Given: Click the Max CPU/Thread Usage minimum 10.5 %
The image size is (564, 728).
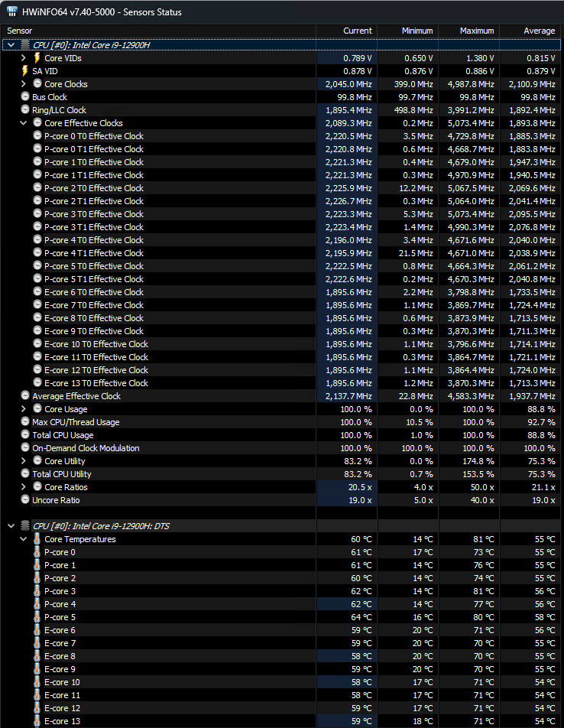Looking at the screenshot, I should tap(420, 422).
